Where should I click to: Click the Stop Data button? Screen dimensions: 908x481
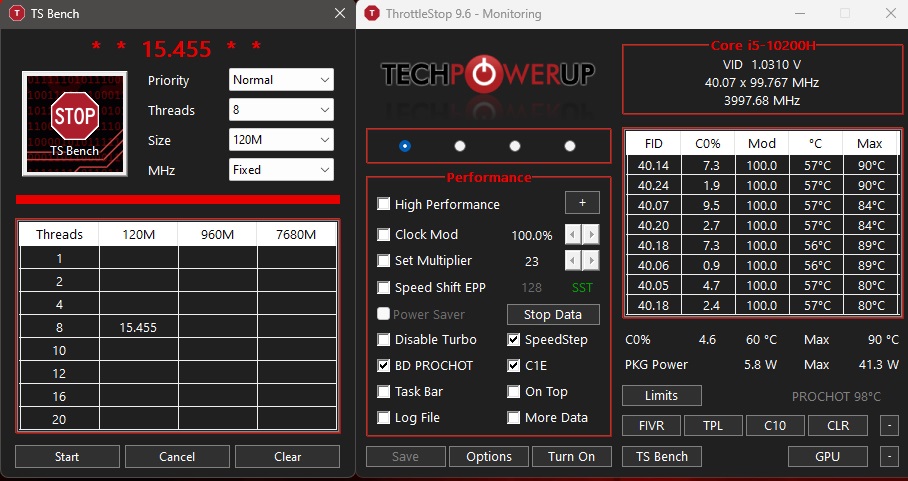click(553, 314)
